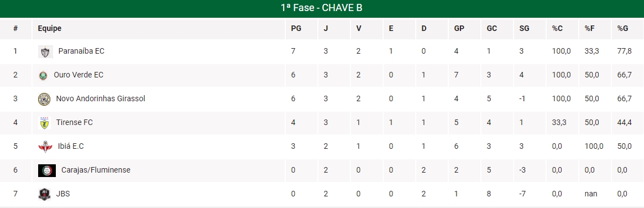Click the GP column header
Image resolution: width=644 pixels, height=208 pixels.
459,28
